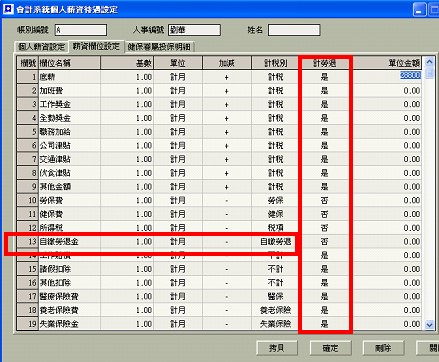Click the 計稅別 cell showing 稅項
This screenshot has width=439, height=362.
(275, 228)
